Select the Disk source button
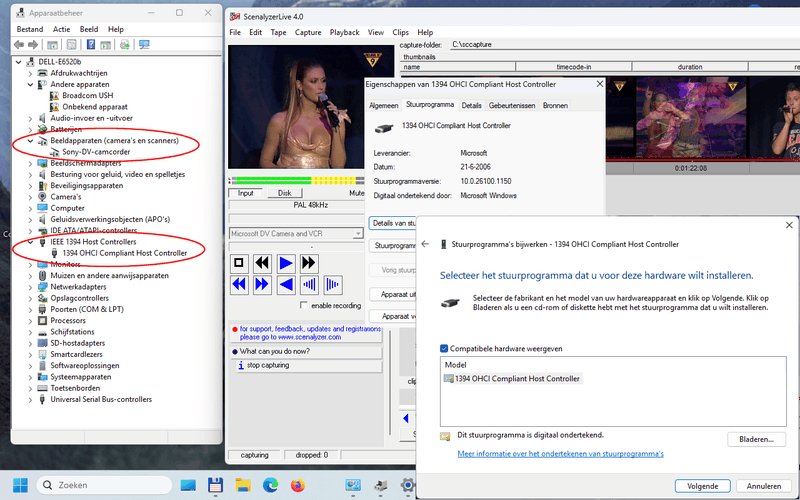 tap(285, 193)
